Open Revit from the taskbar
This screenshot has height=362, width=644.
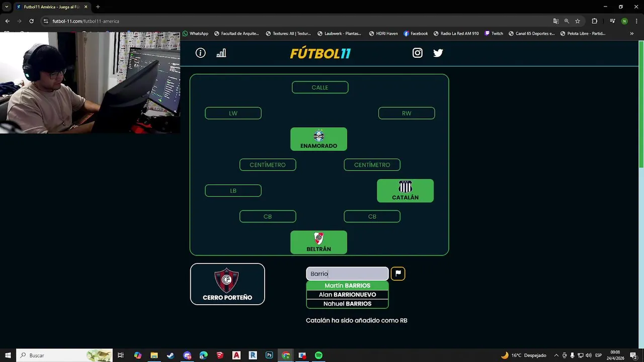[x=253, y=355]
